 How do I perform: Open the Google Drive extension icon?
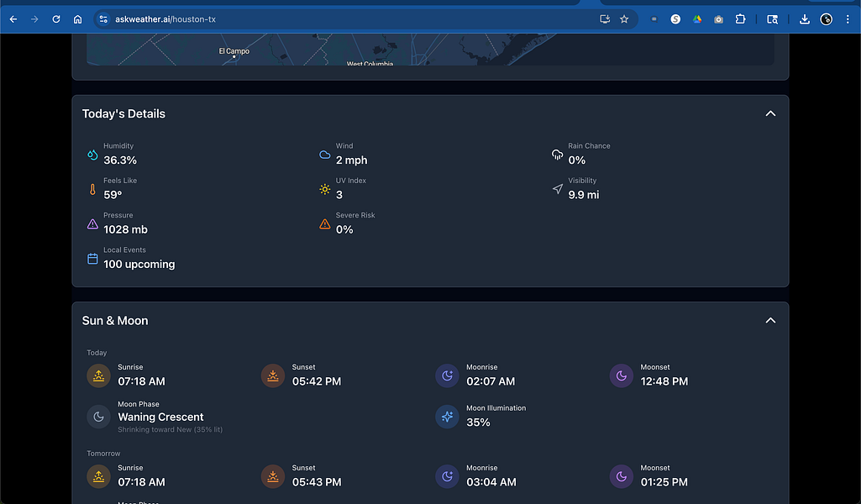[697, 19]
